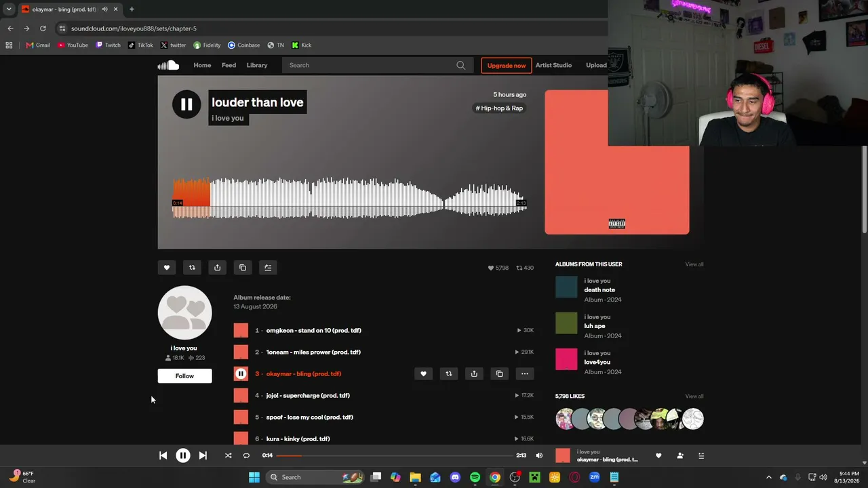Open the i love you artist link in header
Screen dimensions: 868x488
(228, 118)
